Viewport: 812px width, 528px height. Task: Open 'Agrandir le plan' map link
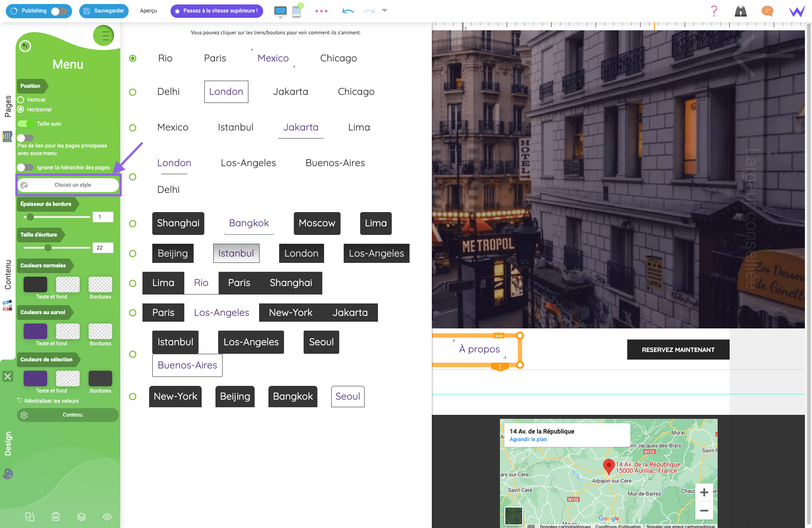[x=528, y=439]
